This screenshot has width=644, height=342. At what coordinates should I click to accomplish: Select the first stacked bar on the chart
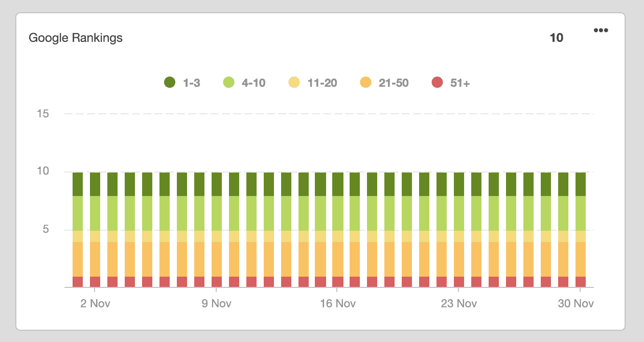point(77,230)
